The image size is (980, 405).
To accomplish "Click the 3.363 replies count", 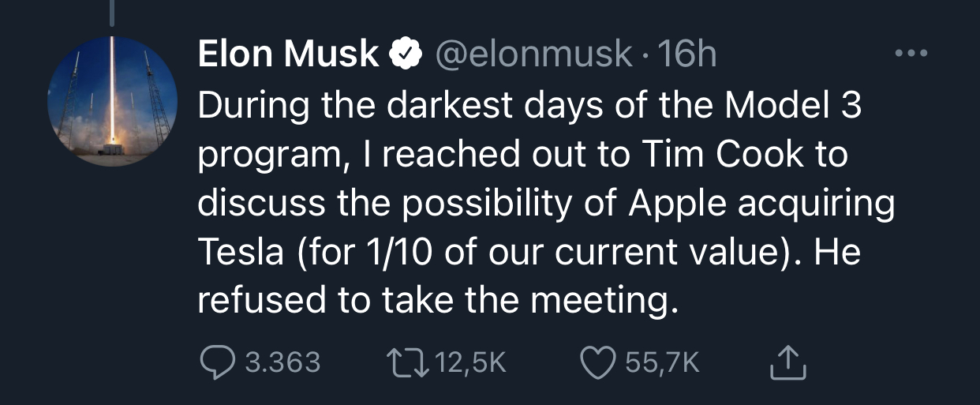I will coord(282,362).
